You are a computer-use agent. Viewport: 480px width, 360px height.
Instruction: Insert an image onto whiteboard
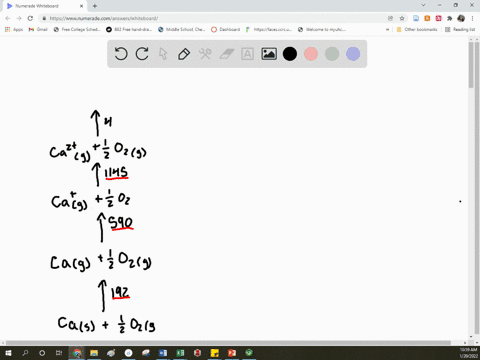[269, 54]
